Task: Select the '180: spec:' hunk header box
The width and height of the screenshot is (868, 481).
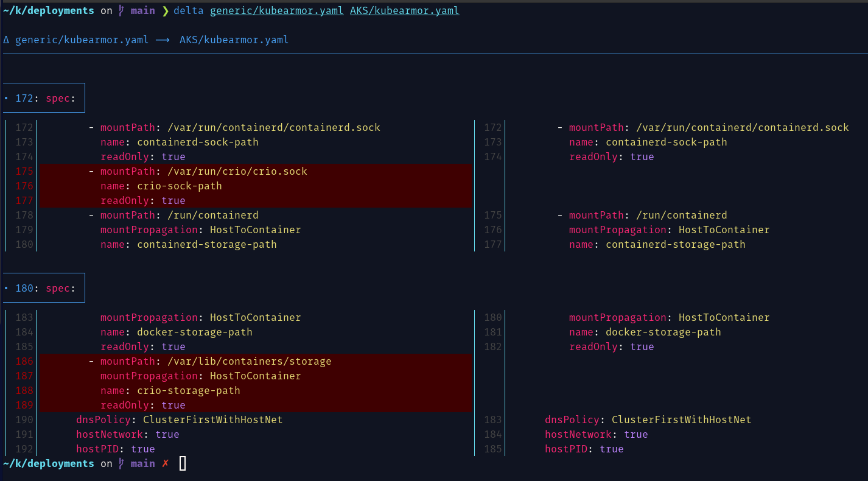Action: (43, 288)
